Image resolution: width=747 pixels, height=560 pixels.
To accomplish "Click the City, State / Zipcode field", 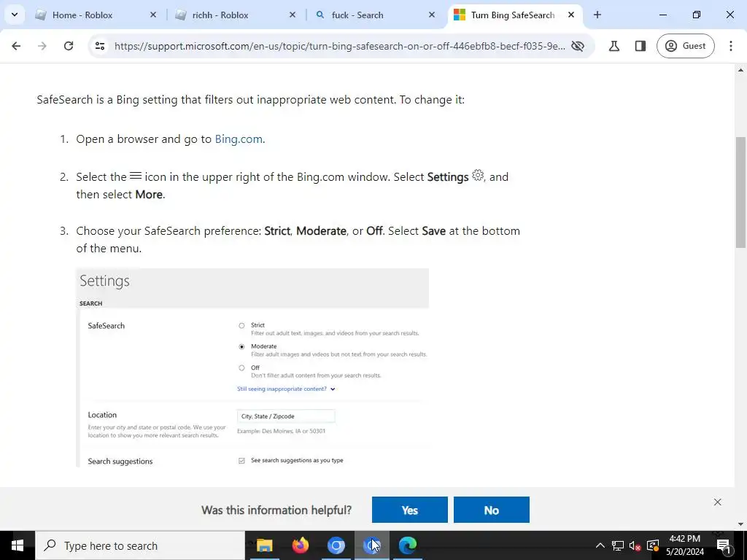I will [x=286, y=416].
